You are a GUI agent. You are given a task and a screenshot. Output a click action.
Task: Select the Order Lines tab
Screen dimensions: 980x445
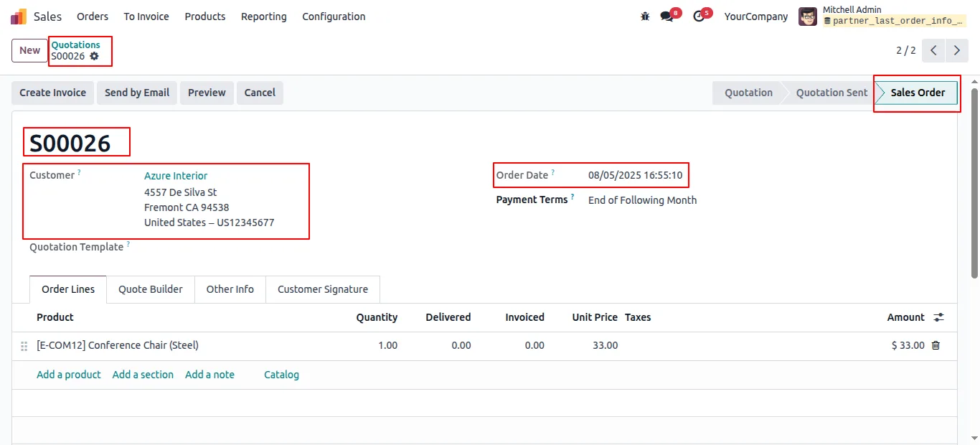[68, 289]
